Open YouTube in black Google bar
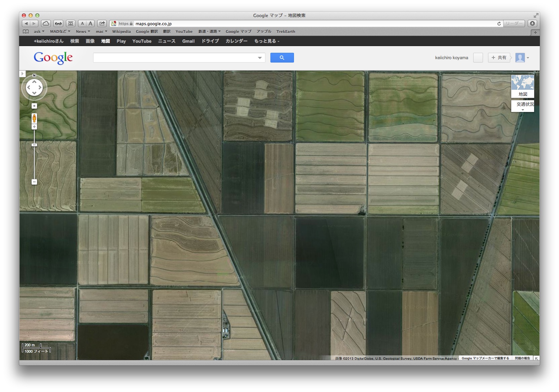The width and height of the screenshot is (559, 392). [142, 41]
